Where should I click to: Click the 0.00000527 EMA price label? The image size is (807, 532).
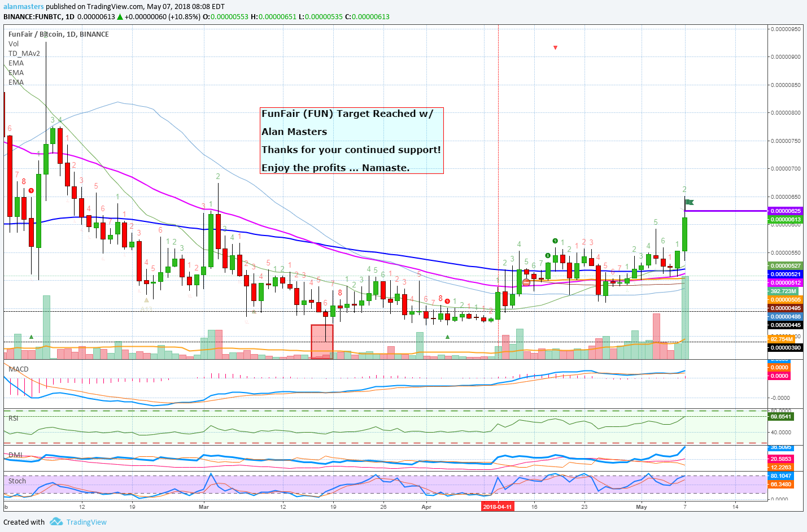click(786, 265)
